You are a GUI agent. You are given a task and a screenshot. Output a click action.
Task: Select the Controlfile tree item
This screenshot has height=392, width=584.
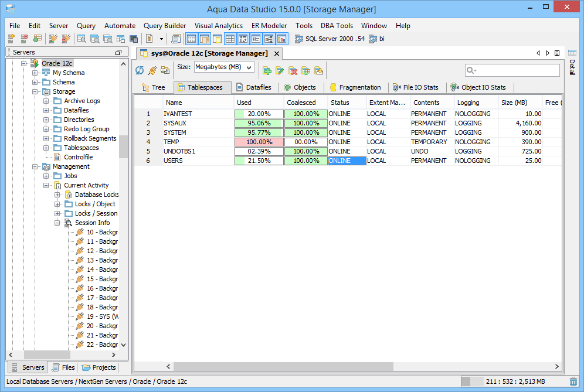tap(78, 157)
